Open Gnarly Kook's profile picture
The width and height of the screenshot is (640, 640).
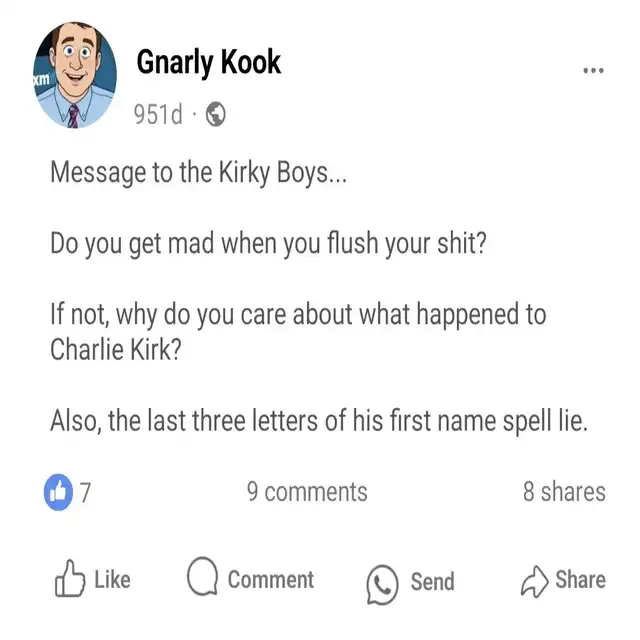click(77, 77)
